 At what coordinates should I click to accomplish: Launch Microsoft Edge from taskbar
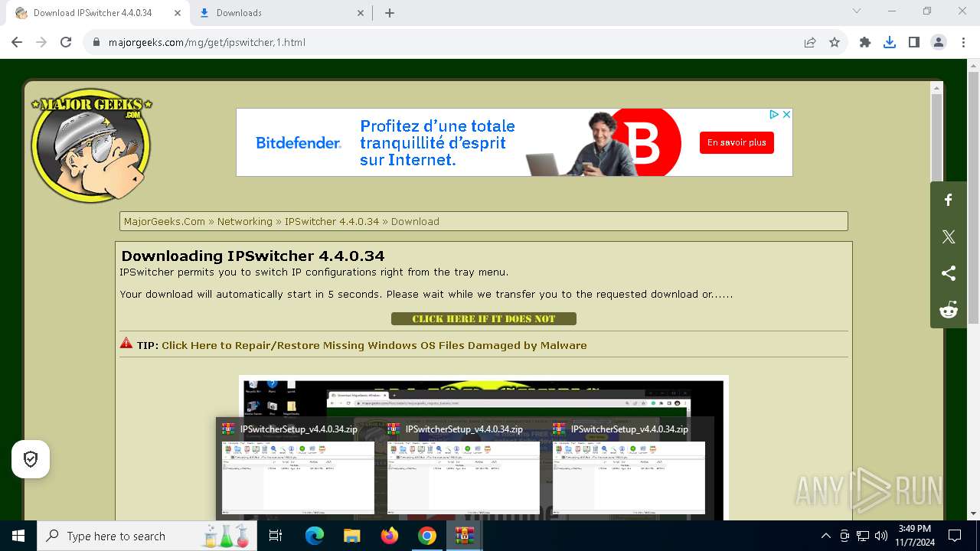pyautogui.click(x=314, y=536)
